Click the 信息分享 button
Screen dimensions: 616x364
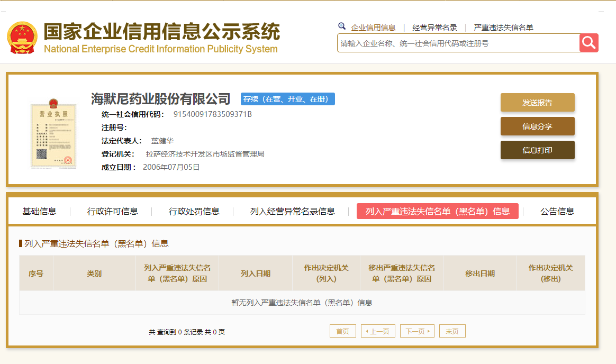click(x=538, y=126)
